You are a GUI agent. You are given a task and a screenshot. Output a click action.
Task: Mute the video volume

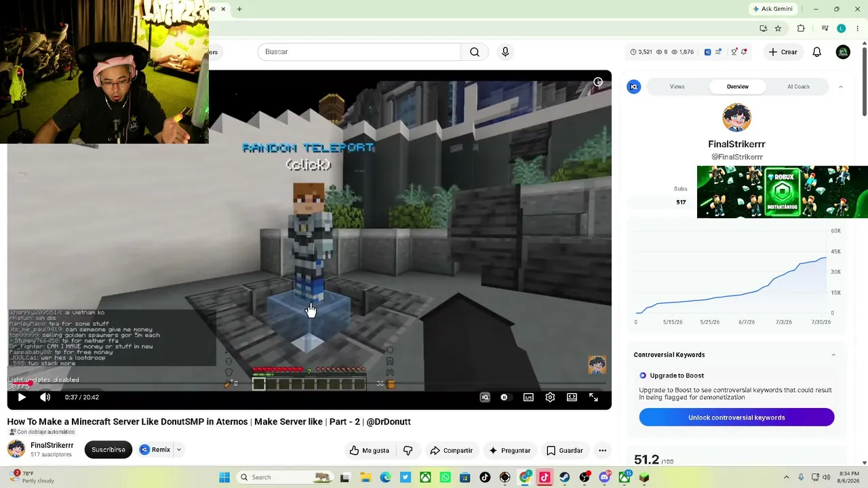(45, 397)
